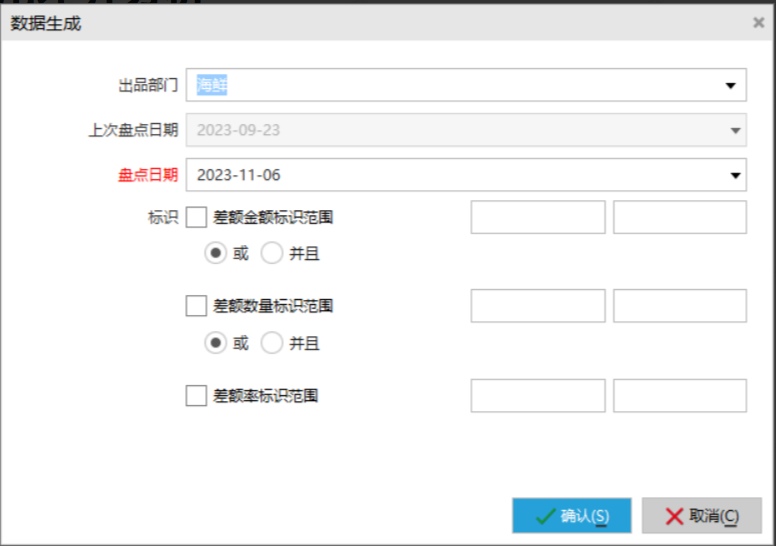776x546 pixels.
Task: Choose 并且 radio under 差额数量标识范围
Action: click(x=272, y=343)
